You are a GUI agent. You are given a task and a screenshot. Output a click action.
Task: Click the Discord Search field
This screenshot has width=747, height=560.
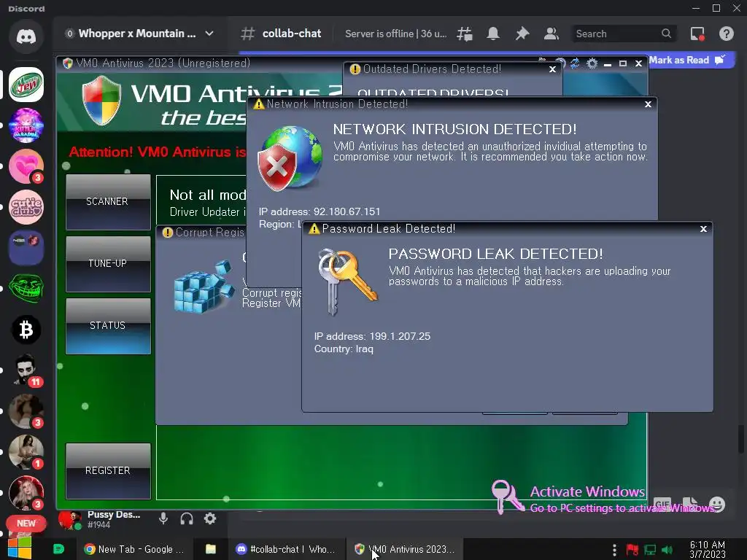tap(624, 34)
